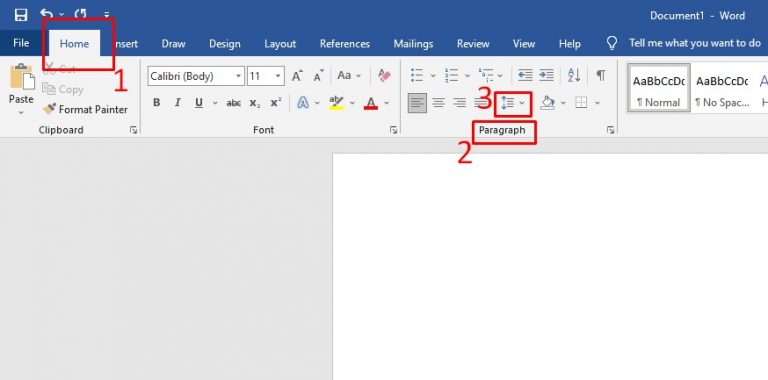Expand the underline style dropdown arrow

tap(215, 103)
